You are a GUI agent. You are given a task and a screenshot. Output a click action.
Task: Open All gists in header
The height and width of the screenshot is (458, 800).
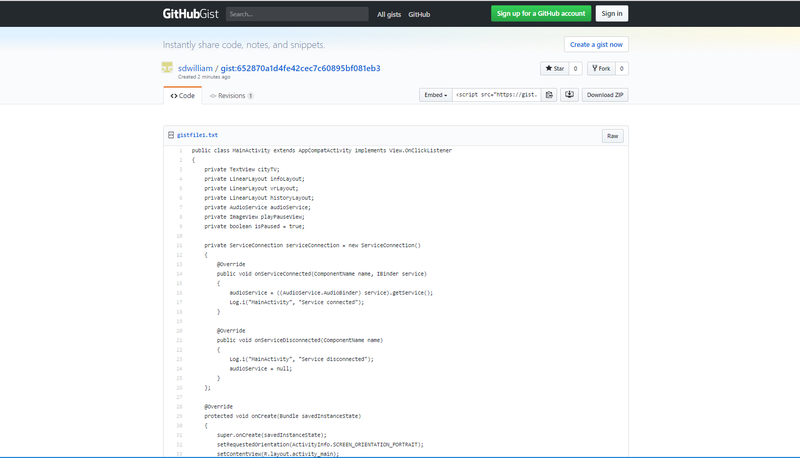point(388,14)
